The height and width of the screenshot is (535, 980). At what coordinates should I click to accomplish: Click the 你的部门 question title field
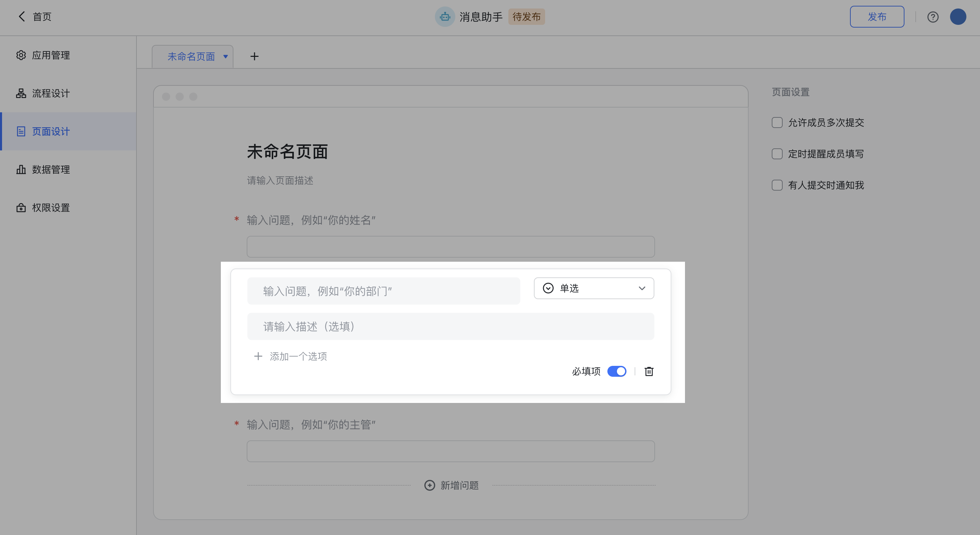383,291
